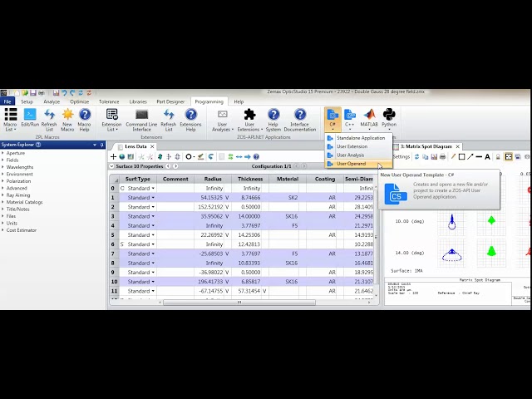This screenshot has width=532, height=399.
Task: Expand Wavelengths in System Explorer
Action: click(2, 167)
